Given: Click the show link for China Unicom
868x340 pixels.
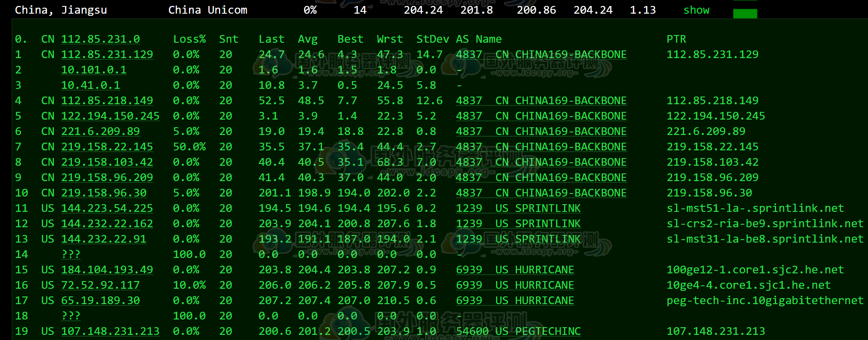Looking at the screenshot, I should (x=696, y=10).
